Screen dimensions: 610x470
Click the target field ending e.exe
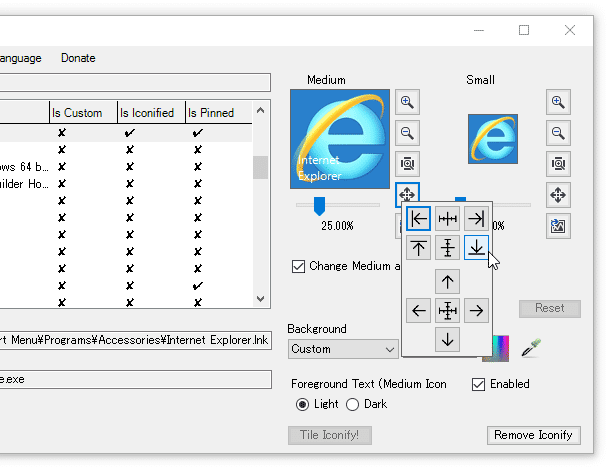click(135, 379)
